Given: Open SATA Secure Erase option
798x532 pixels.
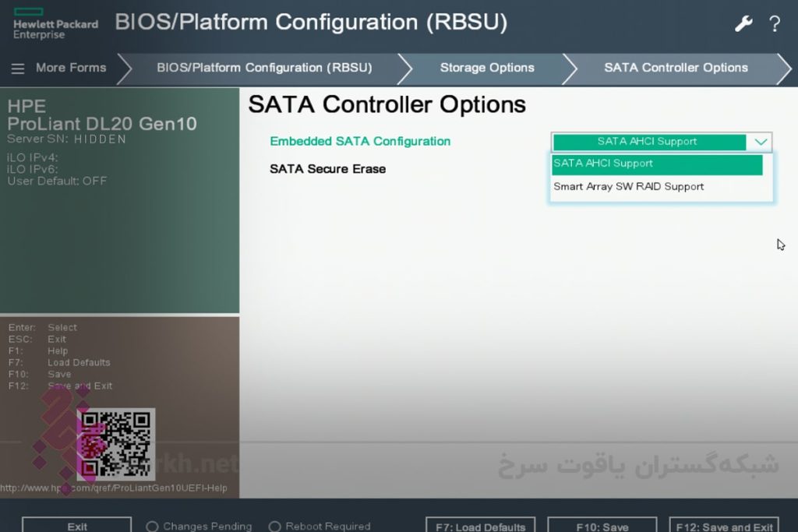Looking at the screenshot, I should (x=327, y=169).
